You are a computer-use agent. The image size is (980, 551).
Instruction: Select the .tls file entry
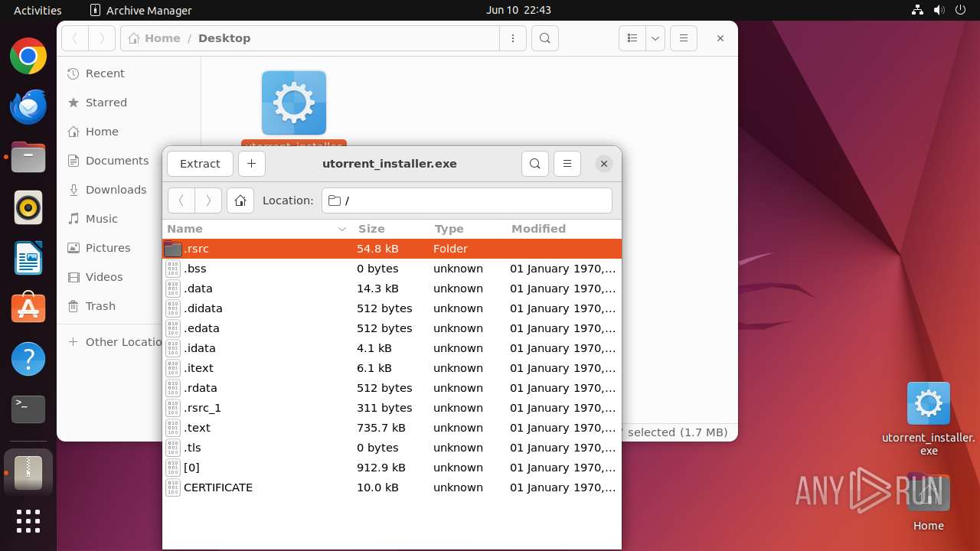click(x=392, y=448)
